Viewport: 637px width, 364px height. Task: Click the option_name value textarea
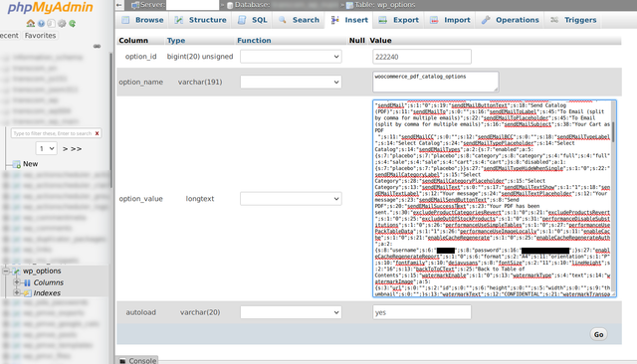click(436, 82)
